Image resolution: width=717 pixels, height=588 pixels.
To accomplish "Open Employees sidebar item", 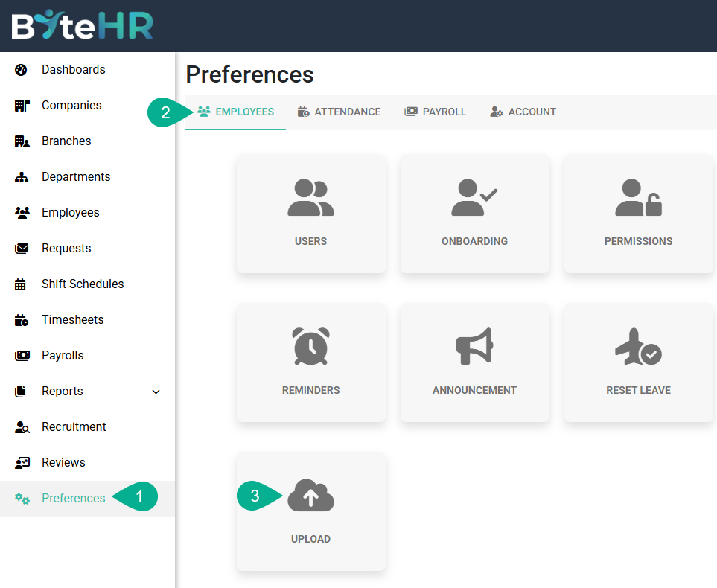I will coord(87,213).
